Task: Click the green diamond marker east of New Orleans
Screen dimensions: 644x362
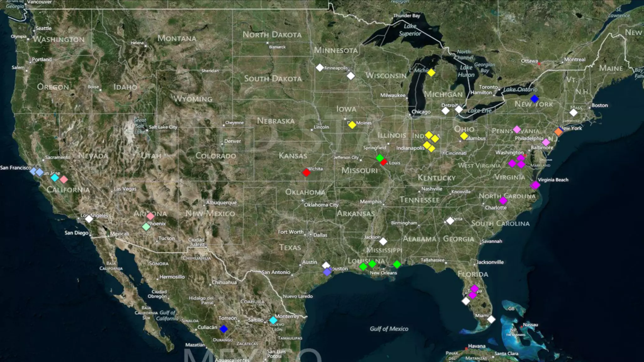Action: click(397, 264)
